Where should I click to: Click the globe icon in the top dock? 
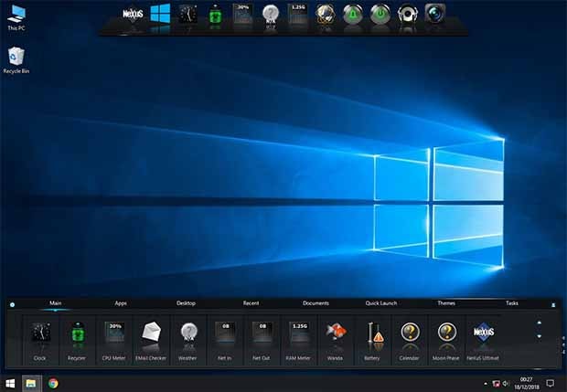point(325,15)
